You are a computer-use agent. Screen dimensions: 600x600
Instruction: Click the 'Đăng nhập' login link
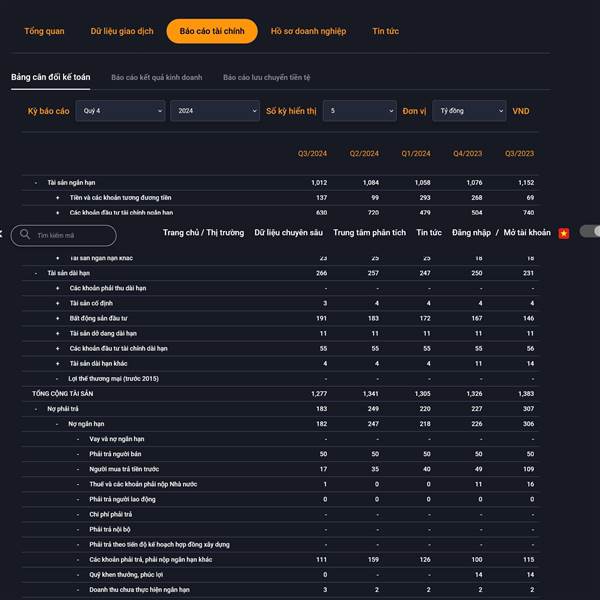pyautogui.click(x=470, y=233)
